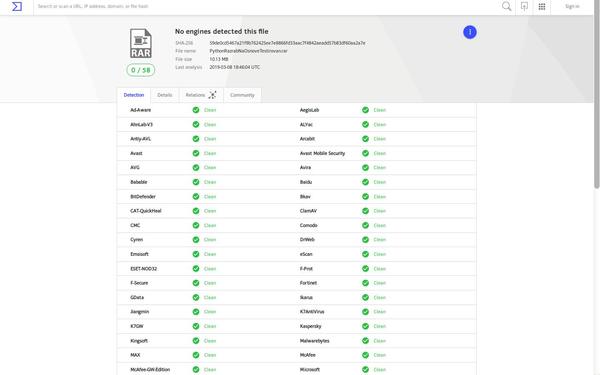The height and width of the screenshot is (375, 600).
Task: Click the green check for Kingsoft
Action: pyautogui.click(x=196, y=341)
